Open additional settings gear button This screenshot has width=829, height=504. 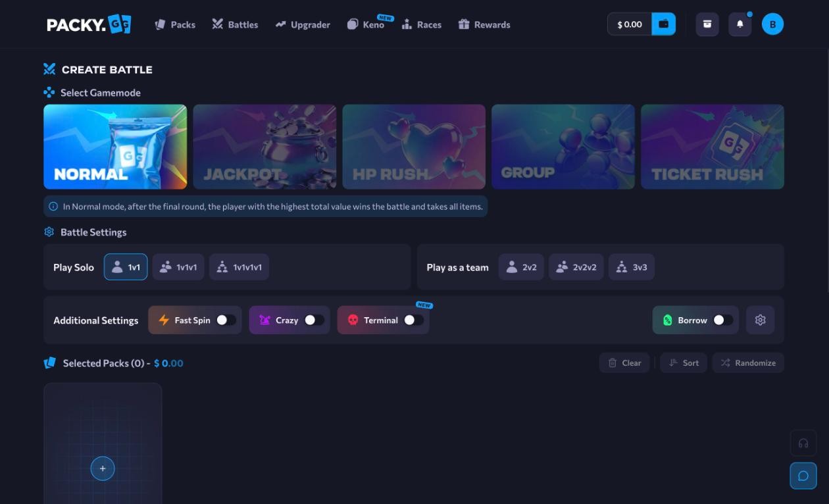(761, 320)
